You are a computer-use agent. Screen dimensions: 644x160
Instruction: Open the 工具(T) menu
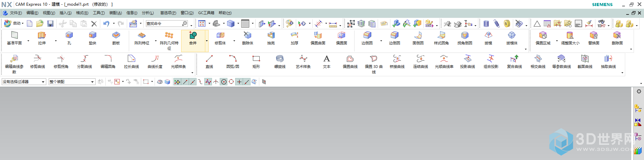[x=99, y=13]
